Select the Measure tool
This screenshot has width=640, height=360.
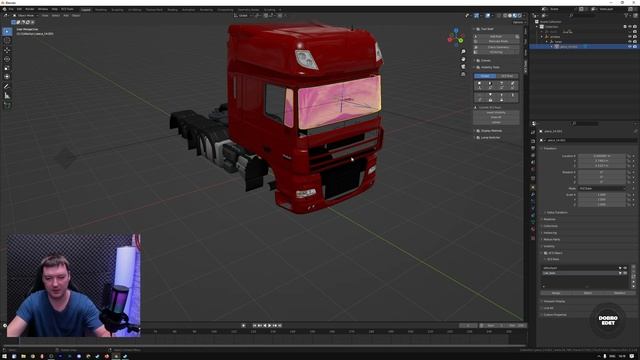coord(7,96)
